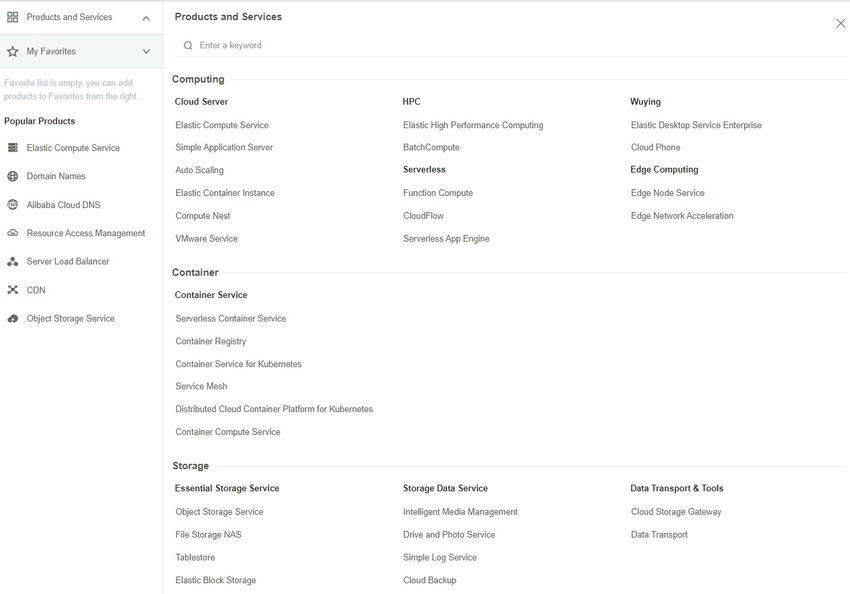Click the Products and Services grid icon

(x=13, y=16)
